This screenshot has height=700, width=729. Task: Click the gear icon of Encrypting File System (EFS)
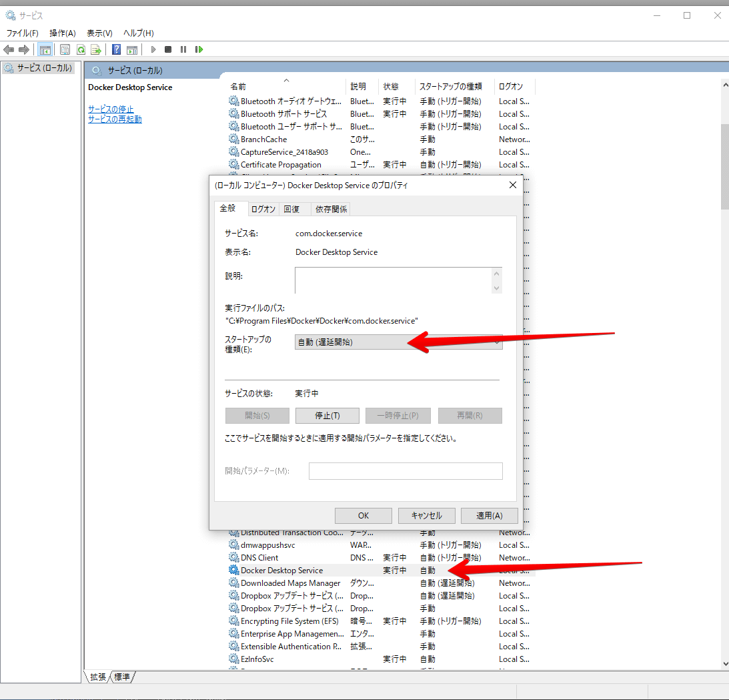tap(234, 621)
